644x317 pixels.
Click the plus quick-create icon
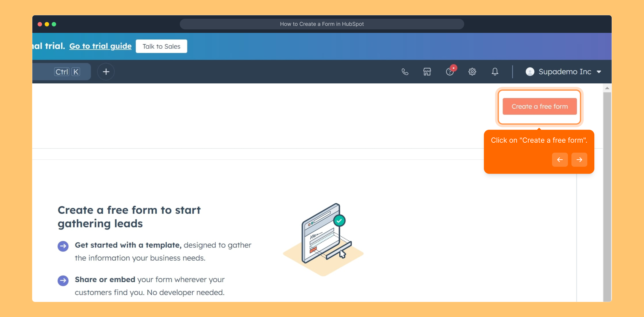coord(106,72)
